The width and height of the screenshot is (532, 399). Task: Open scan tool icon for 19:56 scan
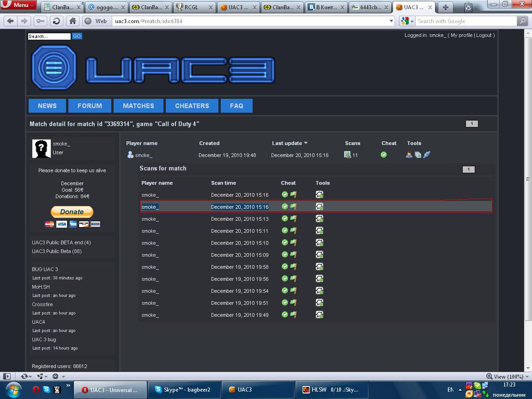(319, 279)
